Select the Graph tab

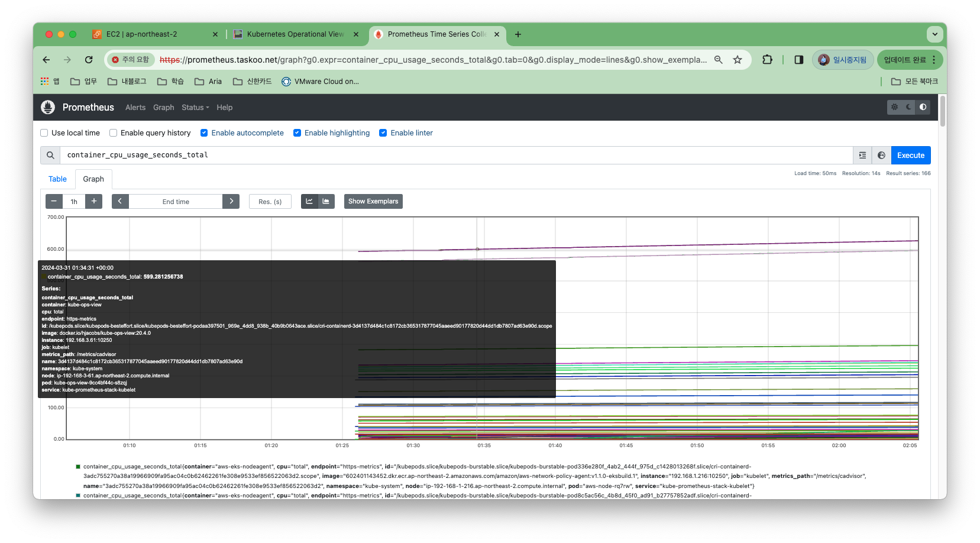coord(93,179)
